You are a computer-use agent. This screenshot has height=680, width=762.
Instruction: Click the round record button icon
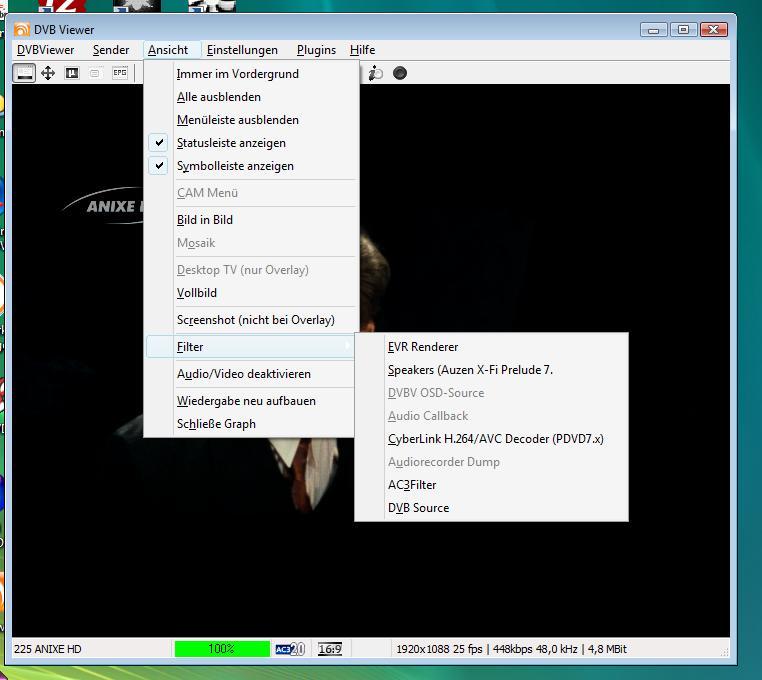click(x=399, y=73)
